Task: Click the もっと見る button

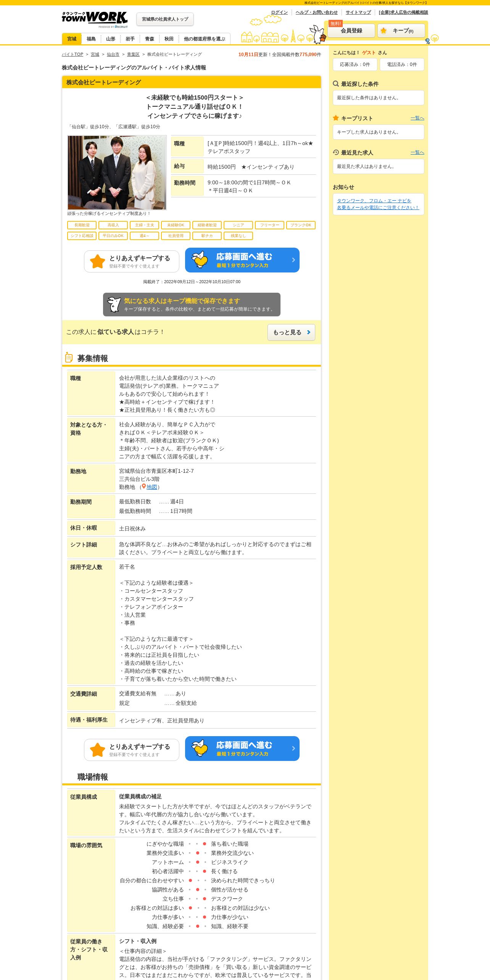Action: 291,332
